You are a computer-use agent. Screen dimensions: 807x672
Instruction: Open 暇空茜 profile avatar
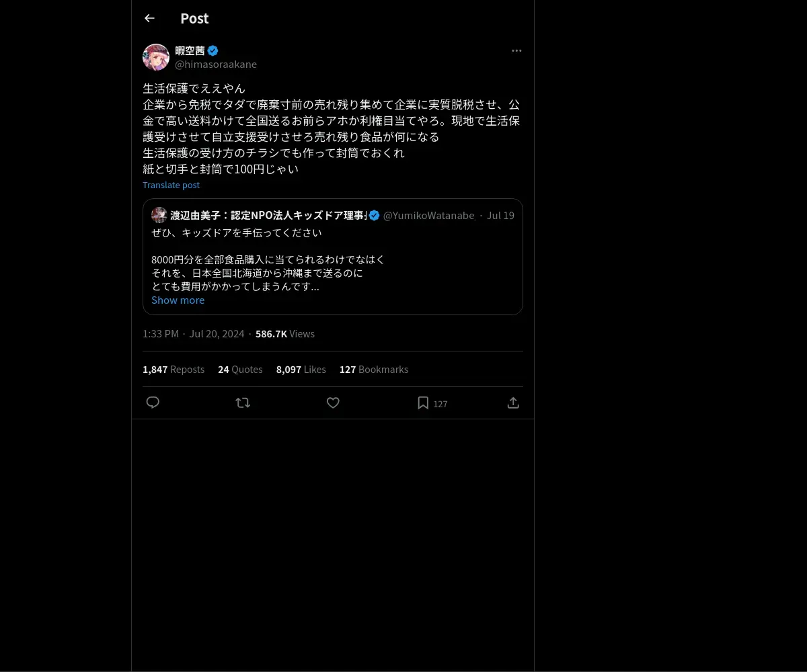coord(156,57)
